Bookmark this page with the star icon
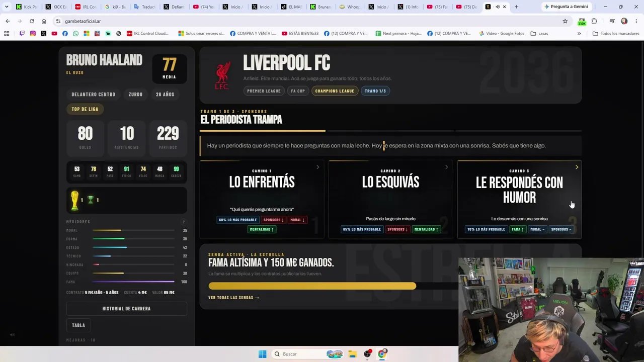This screenshot has width=644, height=362. coord(565,21)
